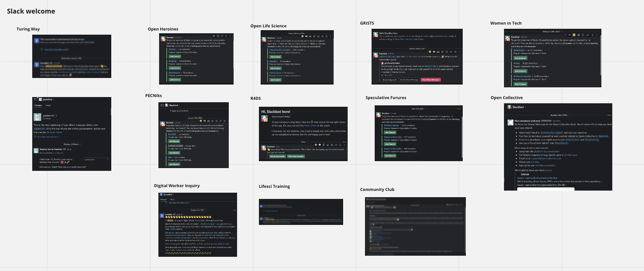Click the green checkmark reaction in GRISTS toolbar
644x271 pixels.
[430, 52]
